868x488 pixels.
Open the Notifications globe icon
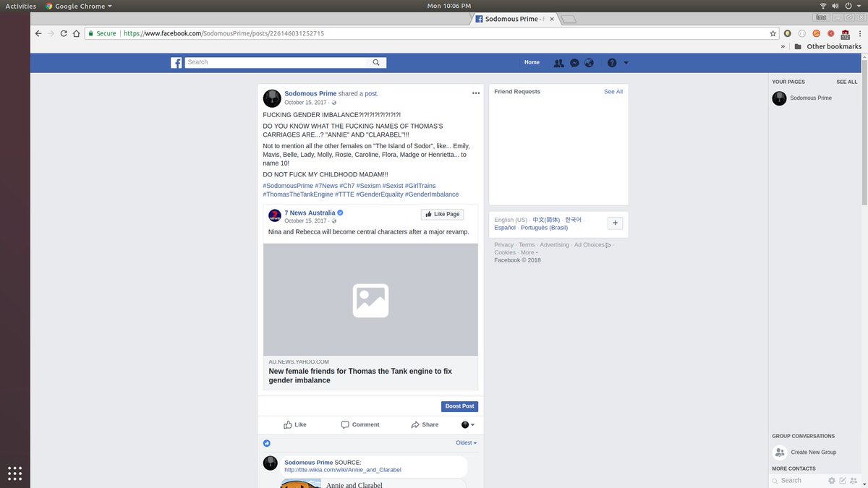click(590, 63)
